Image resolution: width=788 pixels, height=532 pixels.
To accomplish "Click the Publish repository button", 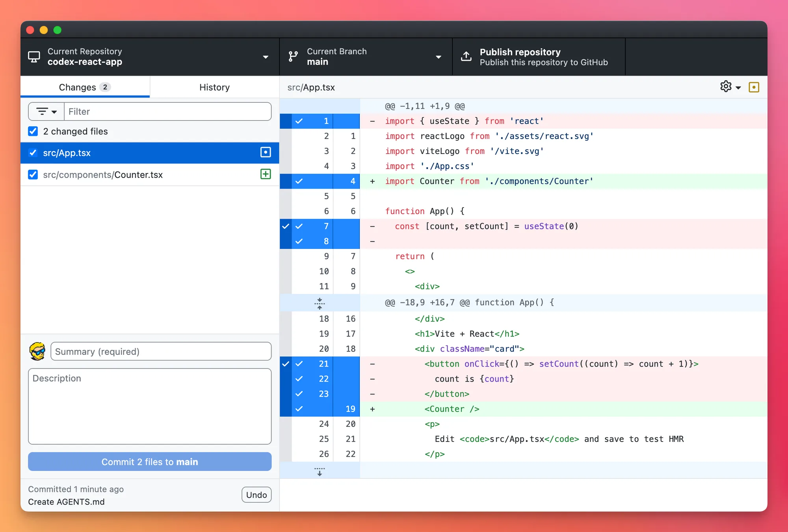I will point(539,57).
